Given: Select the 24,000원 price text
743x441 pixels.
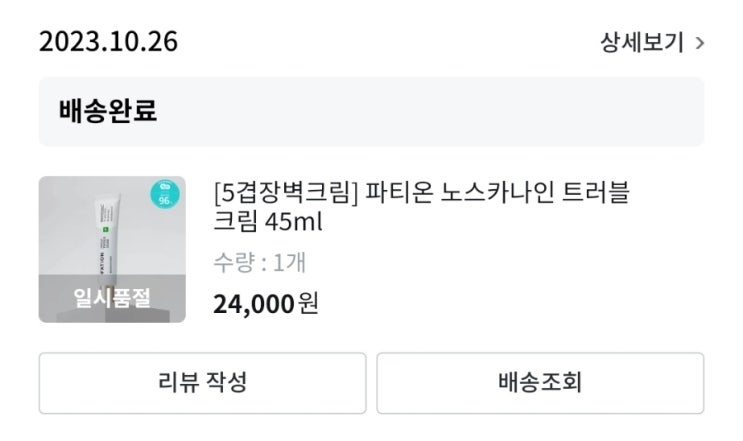Looking at the screenshot, I should coord(265,303).
